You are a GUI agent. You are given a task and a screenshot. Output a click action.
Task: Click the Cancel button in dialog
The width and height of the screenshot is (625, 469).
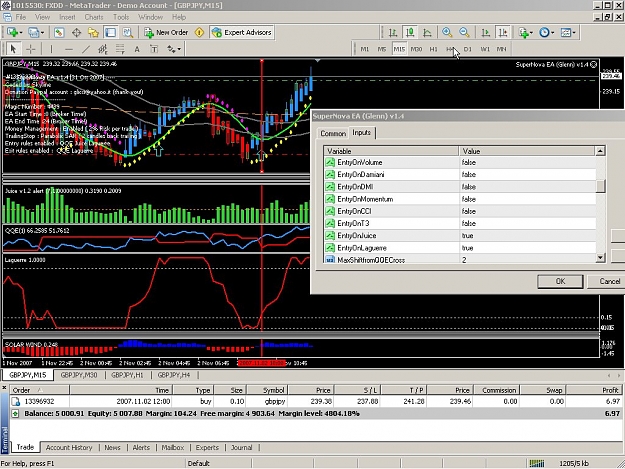(609, 281)
